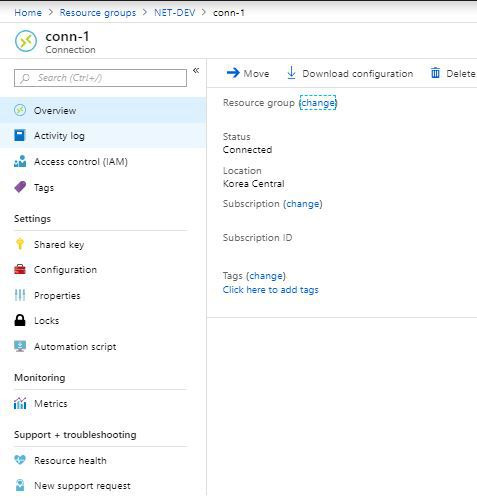477x499 pixels.
Task: Go to NET-DEV in breadcrumb
Action: 175,13
